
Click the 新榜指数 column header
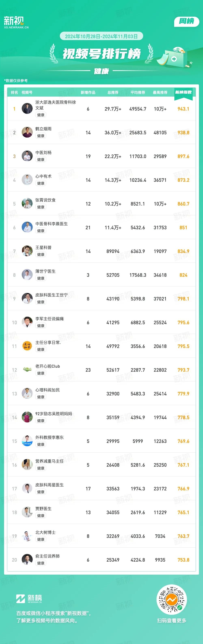point(183,92)
